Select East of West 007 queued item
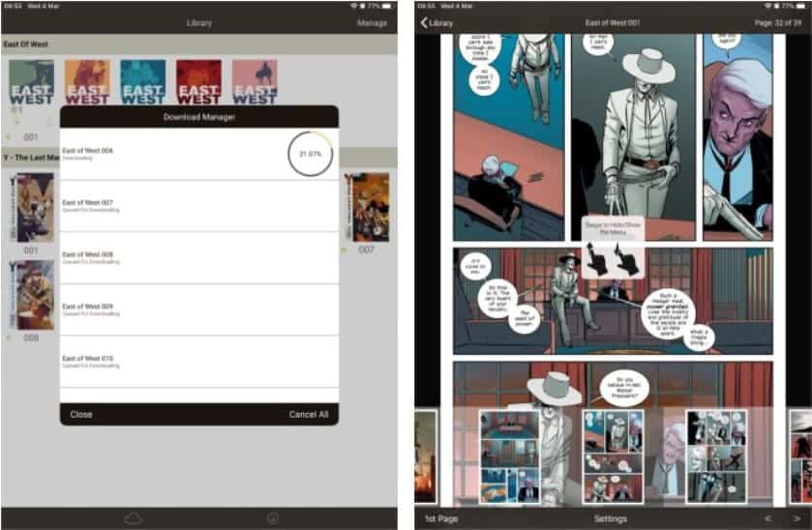The height and width of the screenshot is (530, 812). (x=198, y=206)
